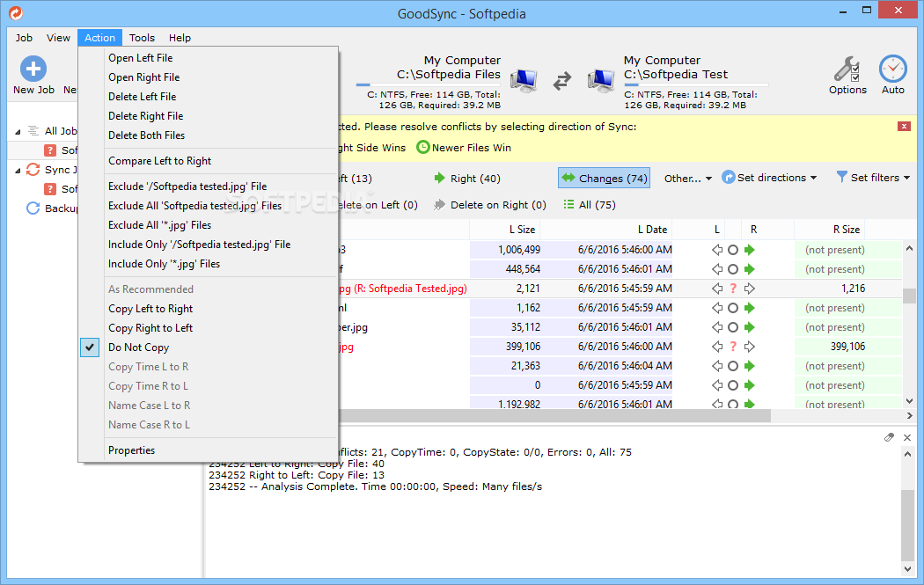
Task: Click the C:\Softpedia Files path
Action: [449, 74]
